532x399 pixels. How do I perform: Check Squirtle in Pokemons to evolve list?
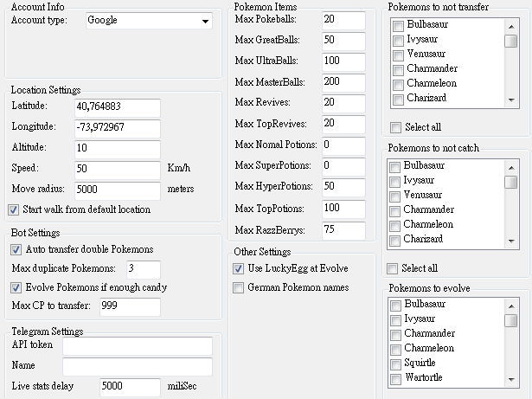(396, 364)
